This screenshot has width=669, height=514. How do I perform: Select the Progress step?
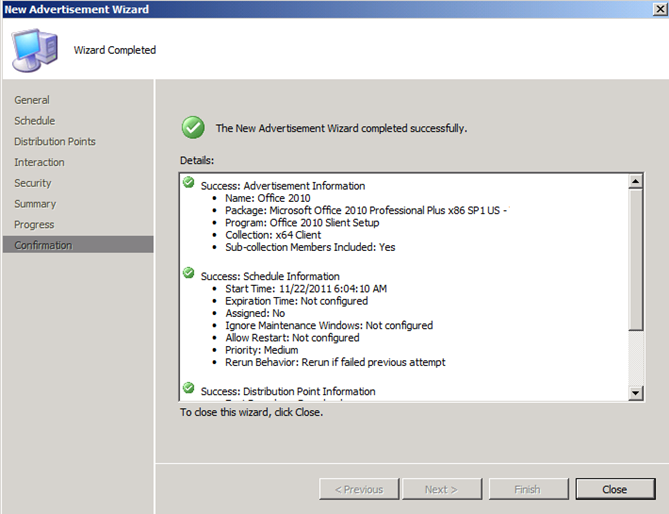click(x=34, y=224)
